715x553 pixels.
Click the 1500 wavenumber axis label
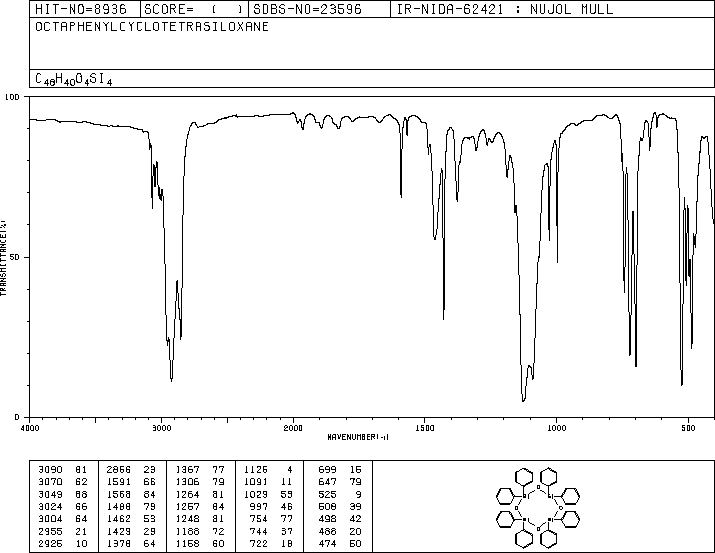click(425, 428)
